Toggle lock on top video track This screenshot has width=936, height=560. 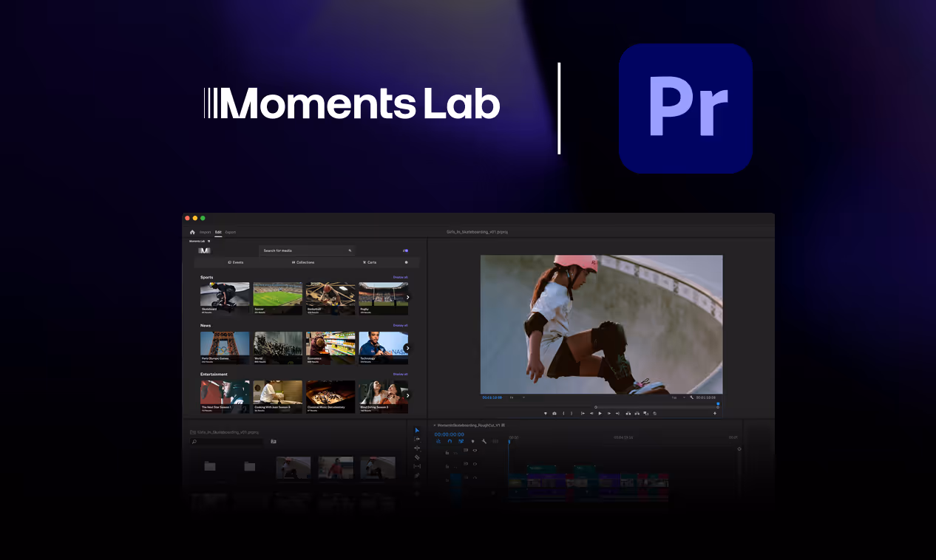447,452
